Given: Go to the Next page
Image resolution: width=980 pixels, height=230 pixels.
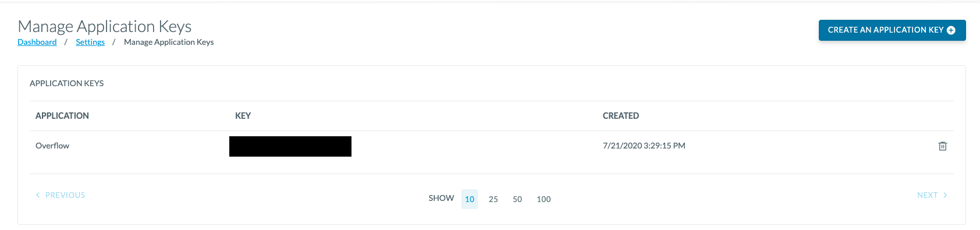Looking at the screenshot, I should [x=932, y=195].
